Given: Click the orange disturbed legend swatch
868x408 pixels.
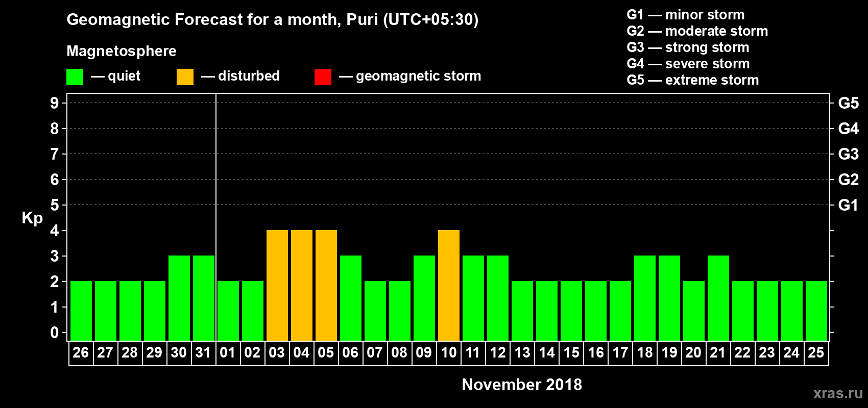Looking at the screenshot, I should tap(185, 77).
